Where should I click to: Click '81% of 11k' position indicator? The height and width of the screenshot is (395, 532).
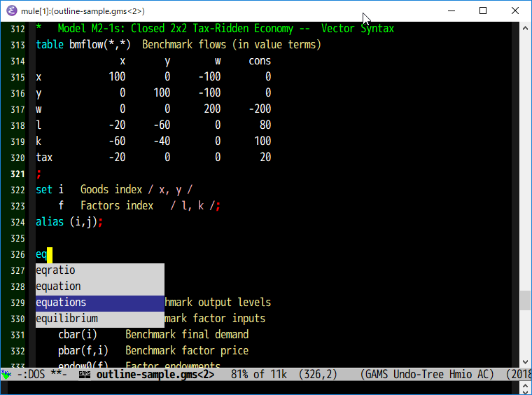[259, 374]
